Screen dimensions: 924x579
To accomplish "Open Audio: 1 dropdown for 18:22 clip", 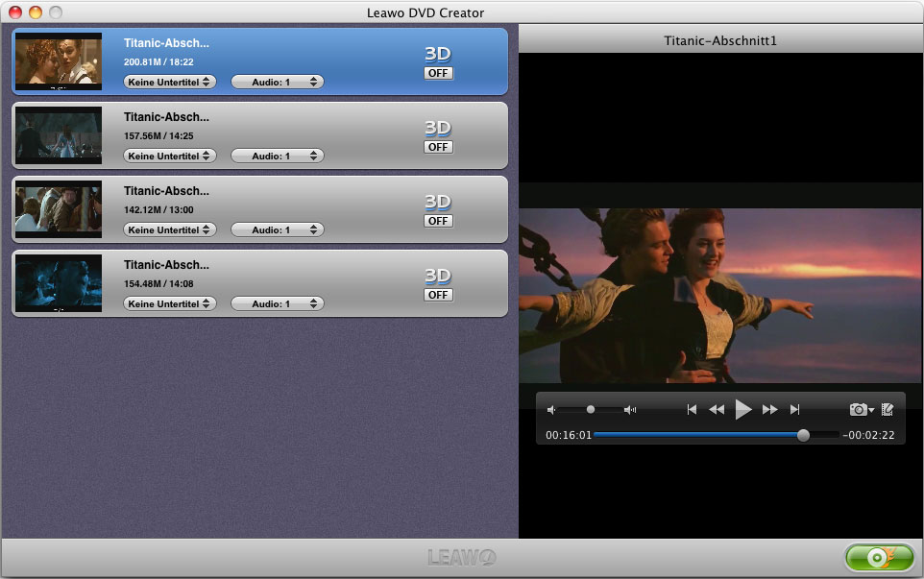I will click(x=277, y=82).
